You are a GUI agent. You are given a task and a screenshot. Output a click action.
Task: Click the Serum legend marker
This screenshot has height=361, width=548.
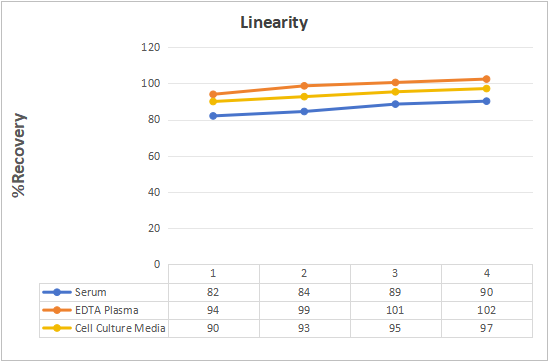[57, 292]
